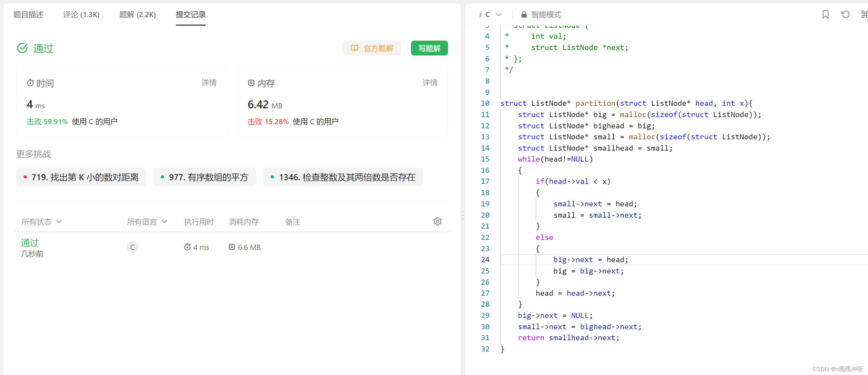
Task: Click the stopwatch icon next to 4 ms
Action: [187, 247]
